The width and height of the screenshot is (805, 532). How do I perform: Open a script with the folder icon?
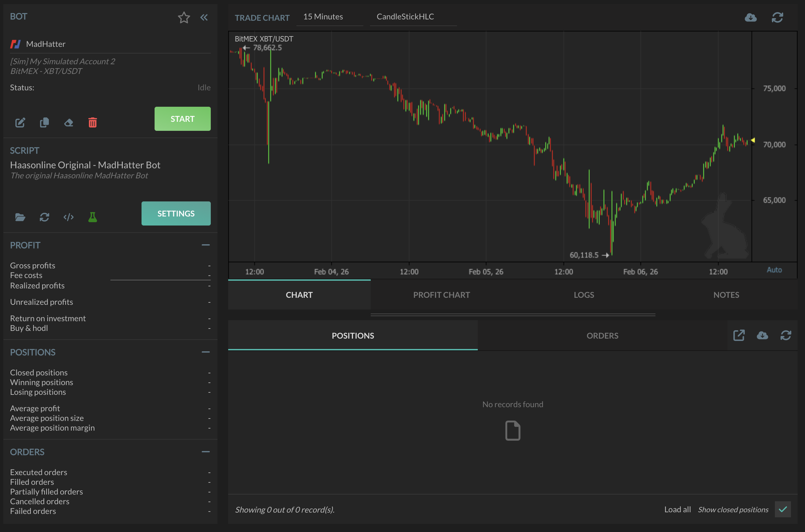point(20,217)
